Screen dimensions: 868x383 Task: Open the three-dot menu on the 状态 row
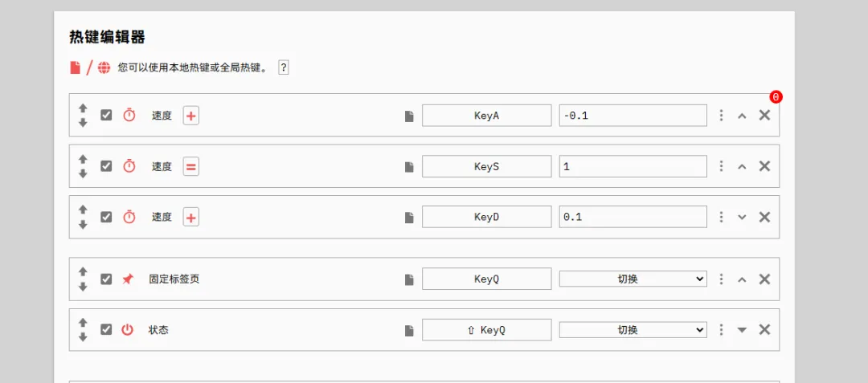721,329
